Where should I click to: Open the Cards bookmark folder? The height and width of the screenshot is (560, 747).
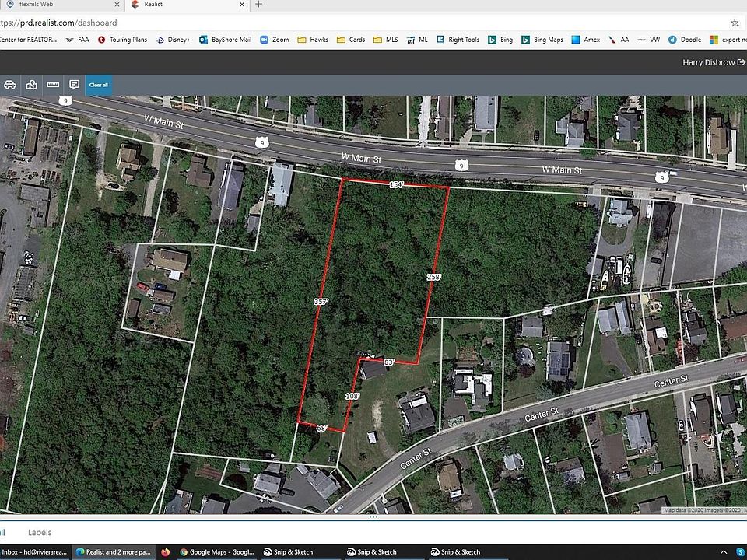[x=351, y=40]
